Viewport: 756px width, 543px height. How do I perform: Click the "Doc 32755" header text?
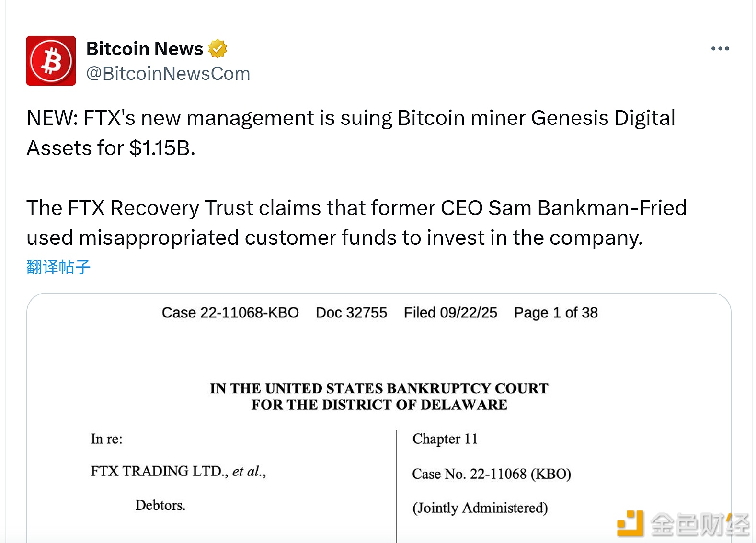coord(351,313)
